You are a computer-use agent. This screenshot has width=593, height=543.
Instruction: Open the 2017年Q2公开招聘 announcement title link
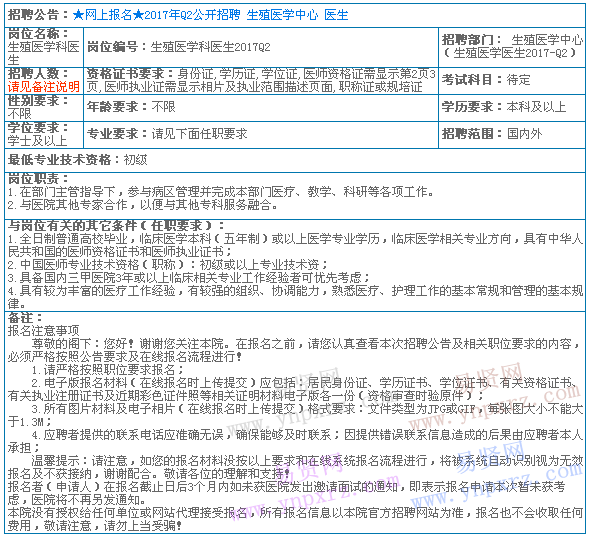pos(210,15)
